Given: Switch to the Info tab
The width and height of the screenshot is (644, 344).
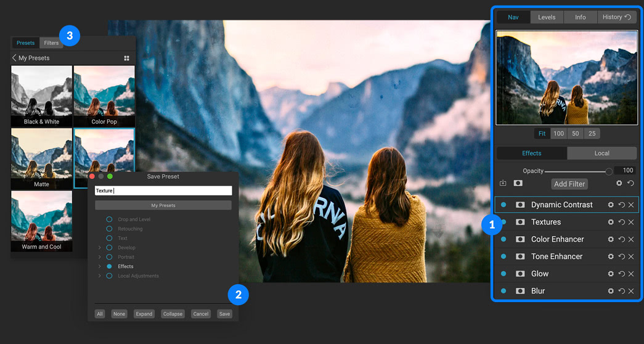Looking at the screenshot, I should (x=581, y=17).
